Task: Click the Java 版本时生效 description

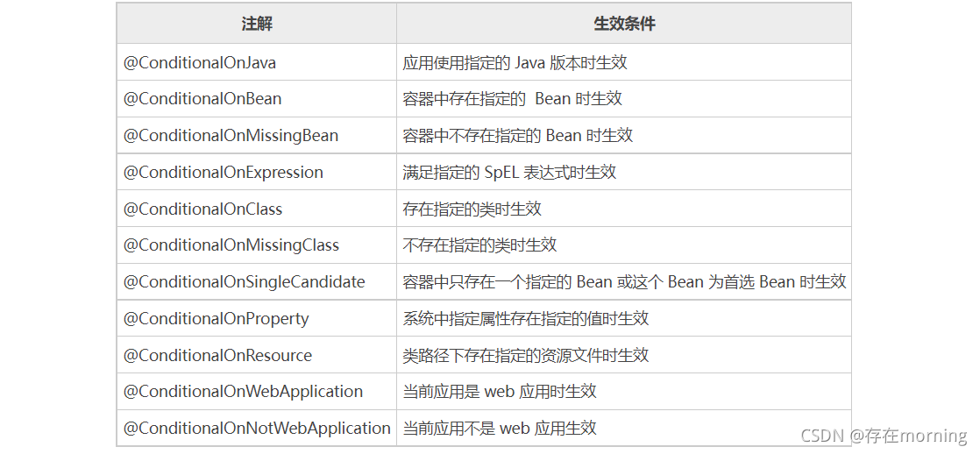Action: coord(515,62)
